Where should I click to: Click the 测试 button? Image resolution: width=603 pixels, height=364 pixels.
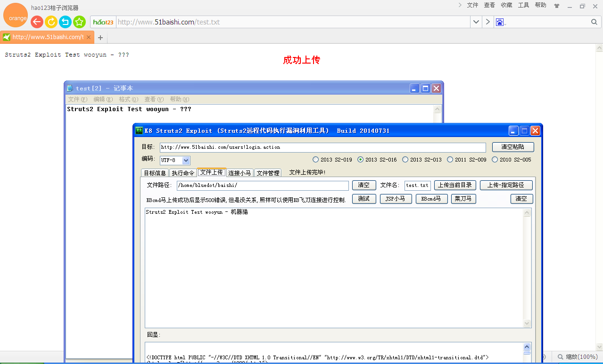coord(364,199)
